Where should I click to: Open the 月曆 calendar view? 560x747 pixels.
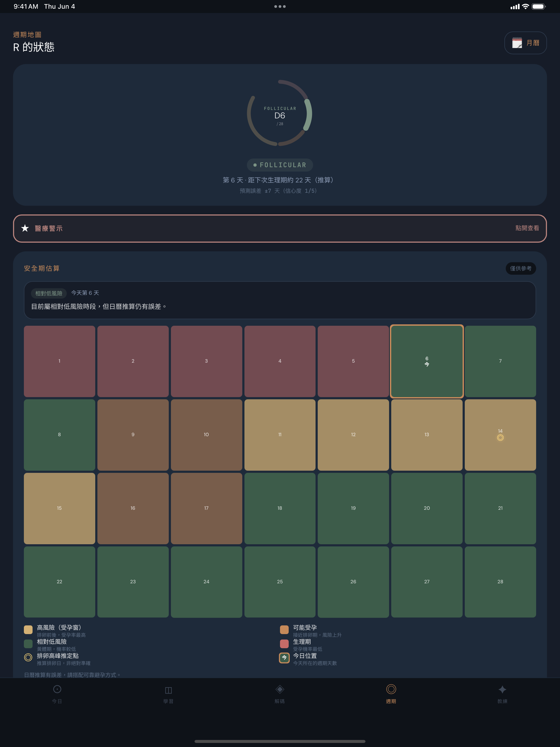(x=525, y=43)
